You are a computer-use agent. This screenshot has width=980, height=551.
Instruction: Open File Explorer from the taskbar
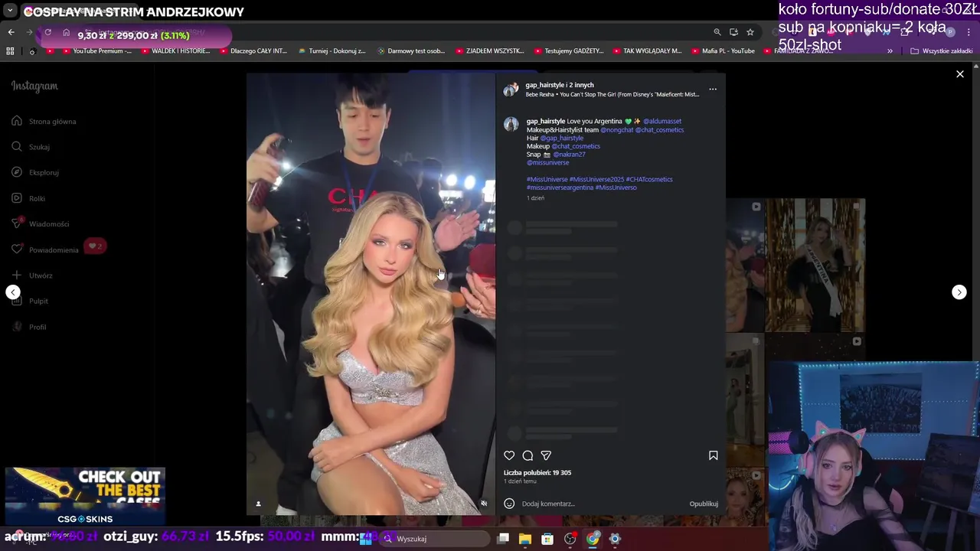point(525,539)
